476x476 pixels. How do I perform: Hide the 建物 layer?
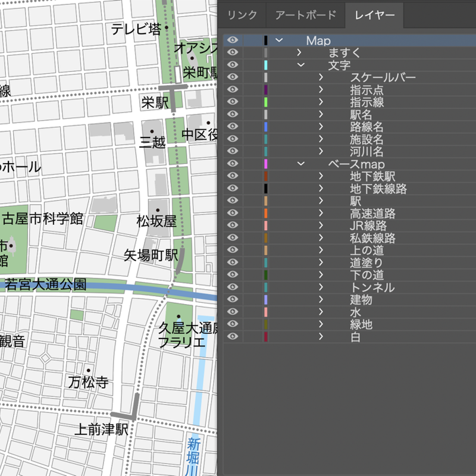233,300
